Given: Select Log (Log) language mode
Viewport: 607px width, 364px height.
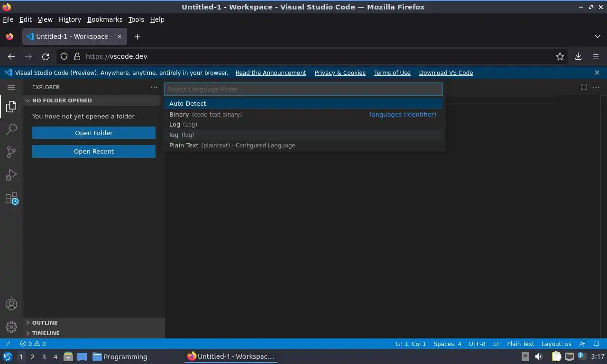Looking at the screenshot, I should (303, 125).
